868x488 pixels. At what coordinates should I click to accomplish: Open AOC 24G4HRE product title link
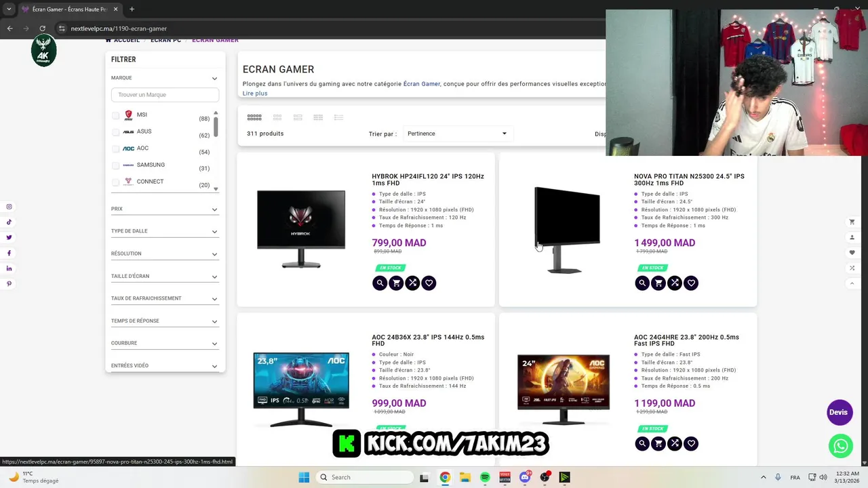tap(686, 340)
